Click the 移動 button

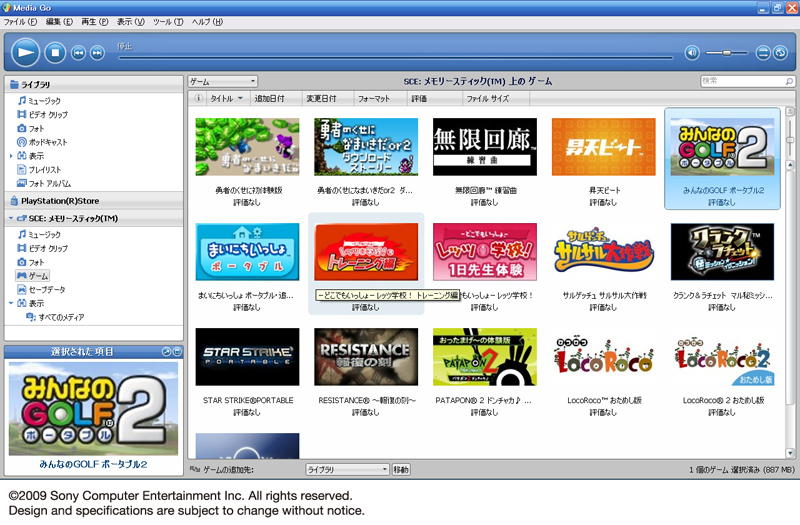coord(401,469)
